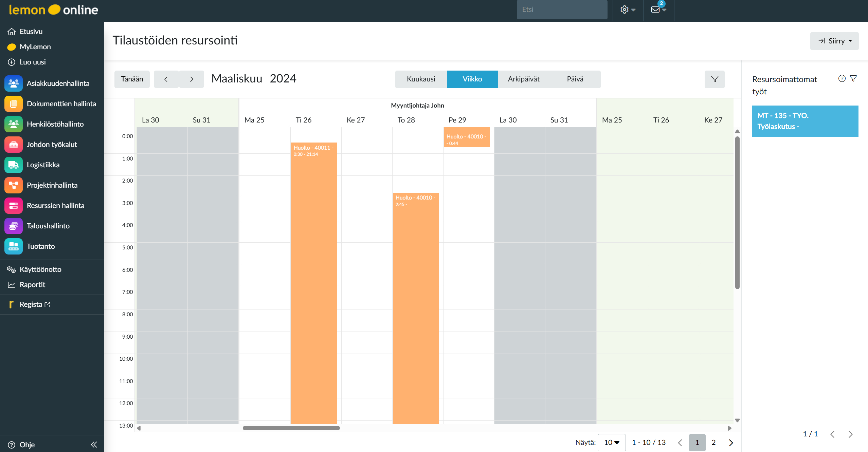The height and width of the screenshot is (452, 868).
Task: Click the Tänään button
Action: tap(132, 79)
